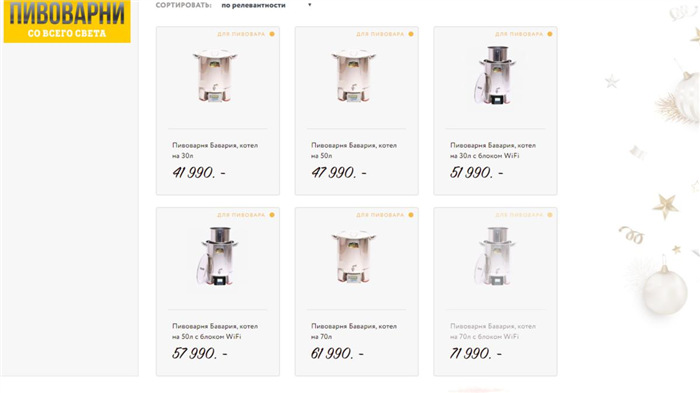This screenshot has height=393, width=700.
Task: Select the orange dot tag on 30л WiFi card
Action: tap(550, 34)
